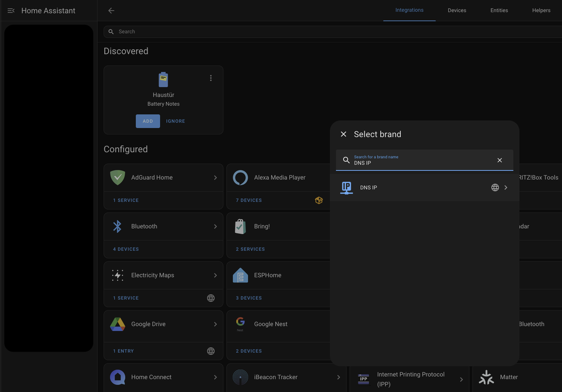Click the Home Connect icon
562x392 pixels.
point(118,377)
